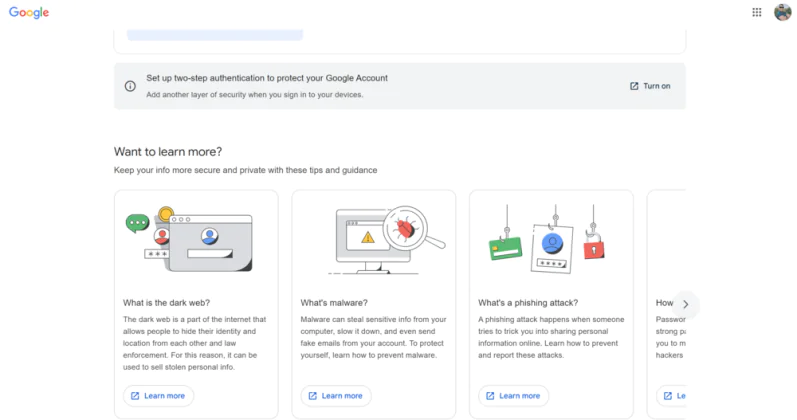The width and height of the screenshot is (797, 420).
Task: Click the phishing attack description paragraph
Action: (551, 337)
